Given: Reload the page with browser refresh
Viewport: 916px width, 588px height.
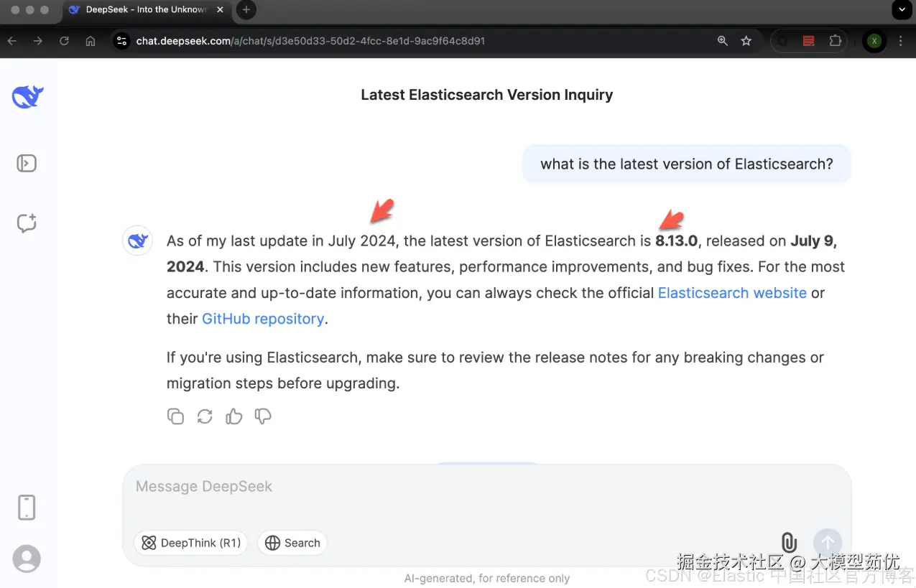Looking at the screenshot, I should [64, 41].
